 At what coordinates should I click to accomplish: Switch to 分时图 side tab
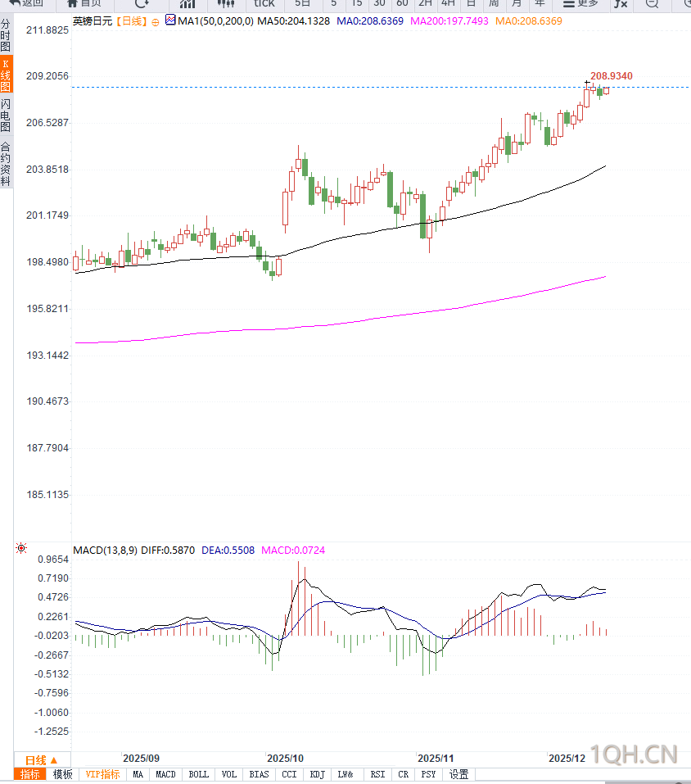click(x=6, y=36)
